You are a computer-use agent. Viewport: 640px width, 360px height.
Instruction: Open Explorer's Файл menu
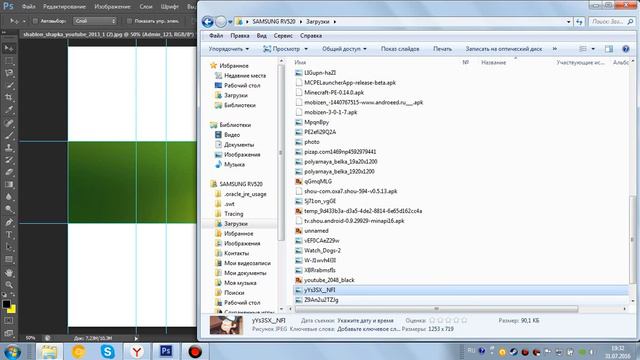click(216, 36)
